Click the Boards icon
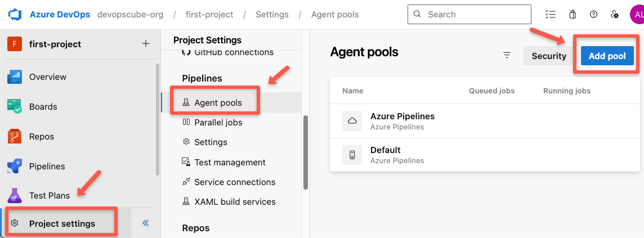The height and width of the screenshot is (238, 644). pos(15,107)
